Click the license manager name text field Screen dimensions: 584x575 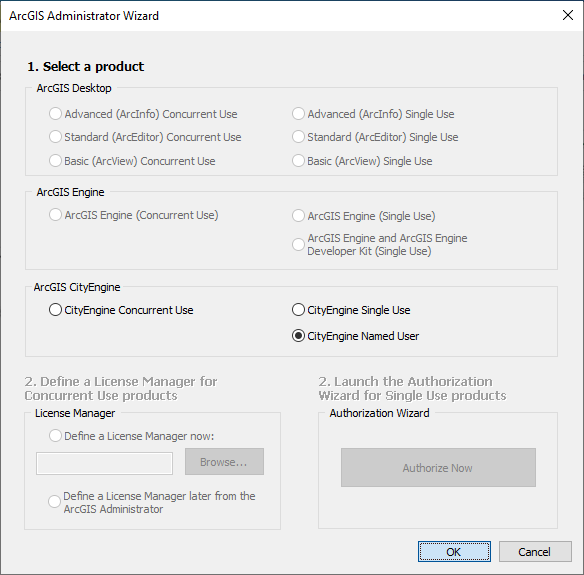(x=104, y=464)
